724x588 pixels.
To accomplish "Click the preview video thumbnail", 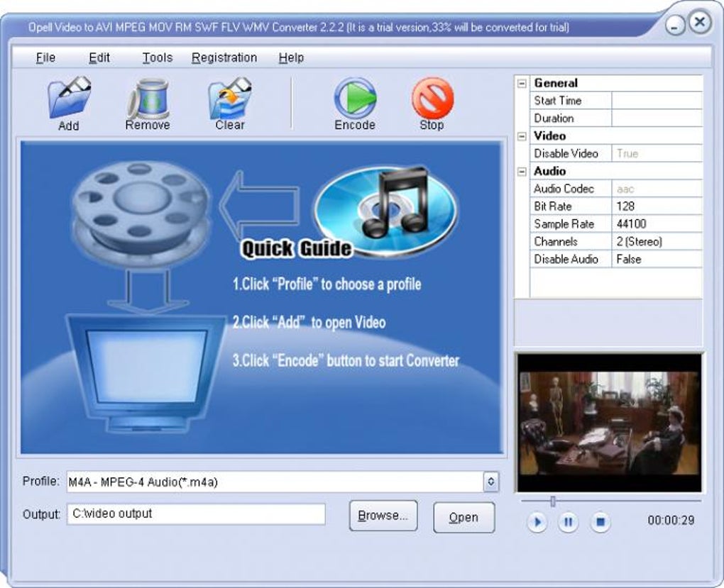I will tap(610, 423).
